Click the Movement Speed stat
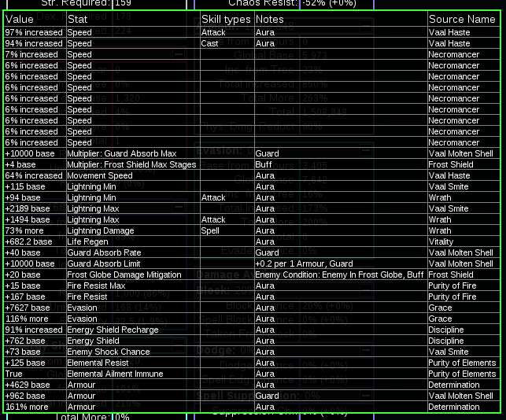 [x=100, y=175]
